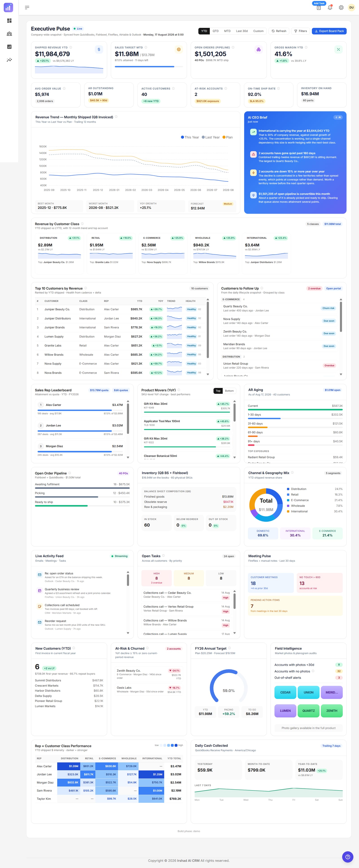Click scroll up arrow in Customers to Follow Up
The image size is (359, 868).
click(x=341, y=299)
